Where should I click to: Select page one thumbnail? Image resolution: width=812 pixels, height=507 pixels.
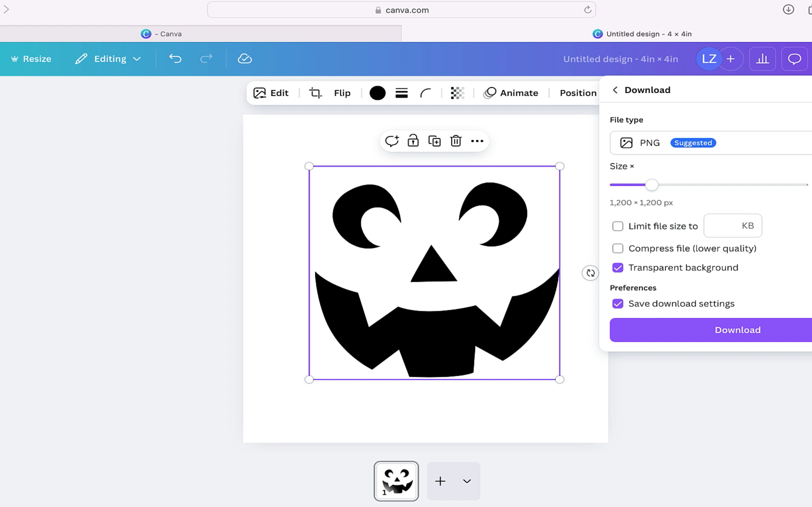(x=396, y=481)
